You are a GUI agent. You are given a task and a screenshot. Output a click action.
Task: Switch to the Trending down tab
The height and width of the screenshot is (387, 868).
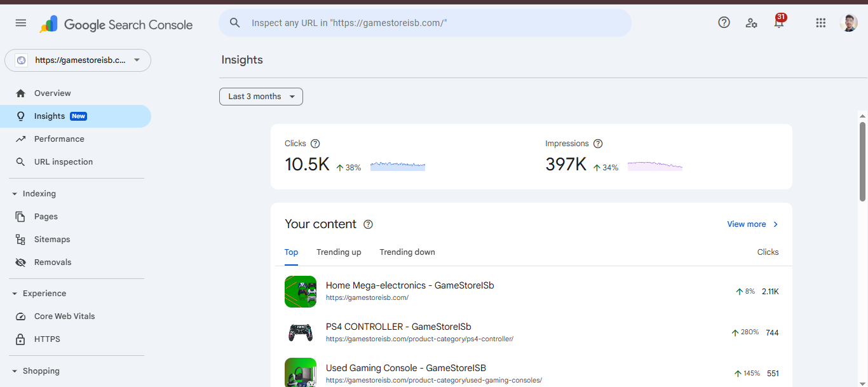pyautogui.click(x=407, y=252)
